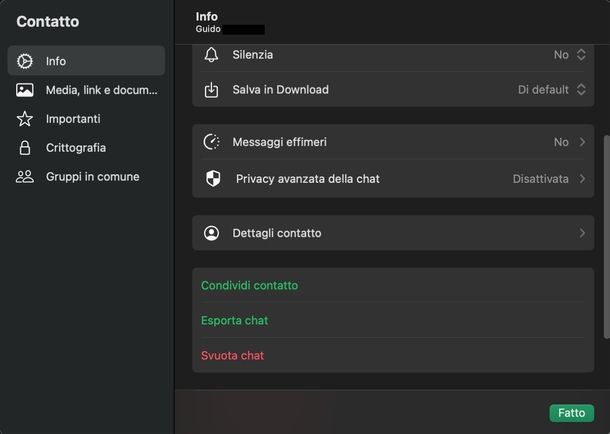The image size is (610, 434).
Task: Click the Info gear icon in sidebar
Action: (x=25, y=61)
